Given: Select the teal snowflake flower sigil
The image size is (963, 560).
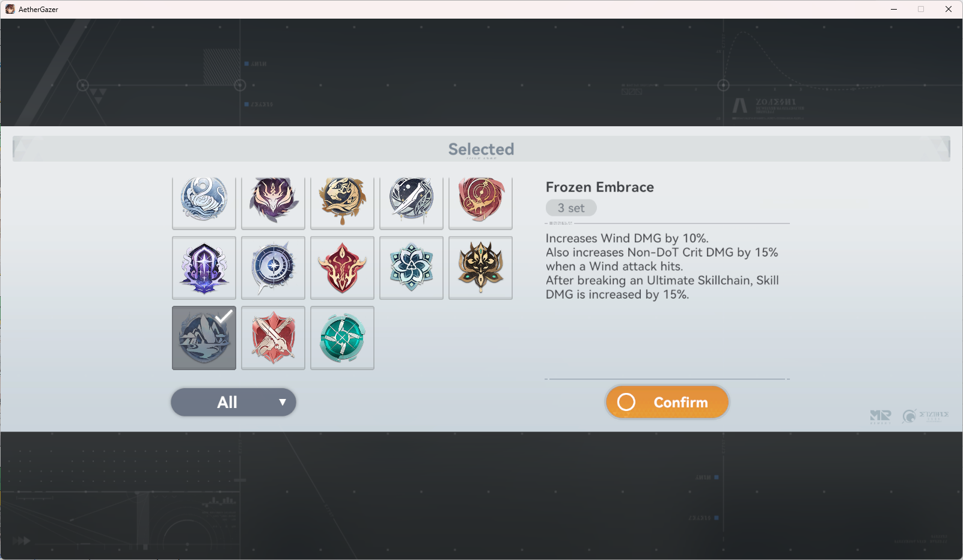Looking at the screenshot, I should 411,268.
